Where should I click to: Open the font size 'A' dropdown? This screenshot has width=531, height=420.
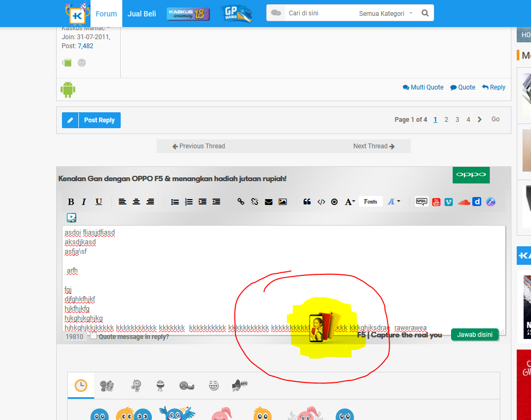click(x=350, y=202)
